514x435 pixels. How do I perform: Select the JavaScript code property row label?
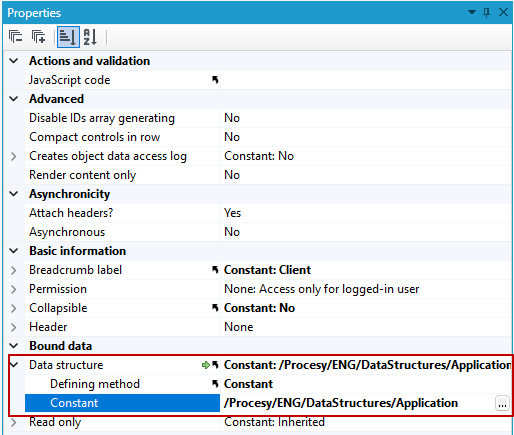(x=70, y=80)
